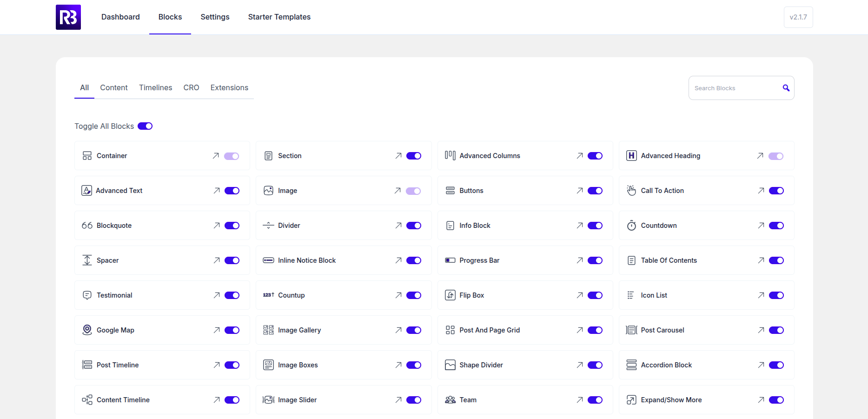Open the Container block demo arrow
Screen dimensions: 868x419
(216, 156)
